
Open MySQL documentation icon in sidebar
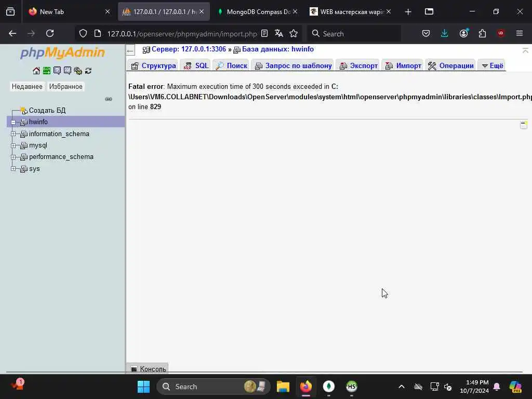[68, 71]
